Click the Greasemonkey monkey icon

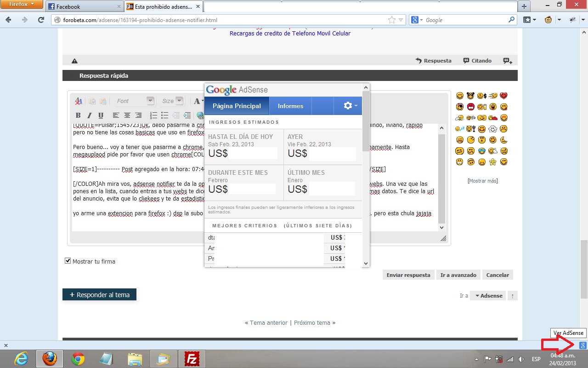tap(548, 20)
